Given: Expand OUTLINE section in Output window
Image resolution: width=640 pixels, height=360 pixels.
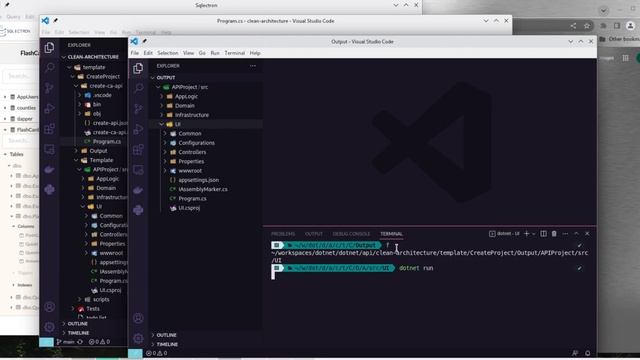Looking at the screenshot, I should tap(167, 335).
